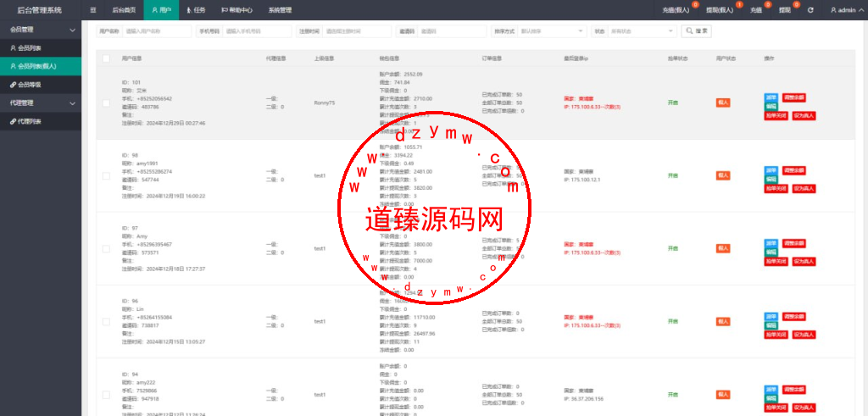Open the 帮助中心 tab
Image resolution: width=868 pixels, height=416 pixels.
(x=237, y=10)
